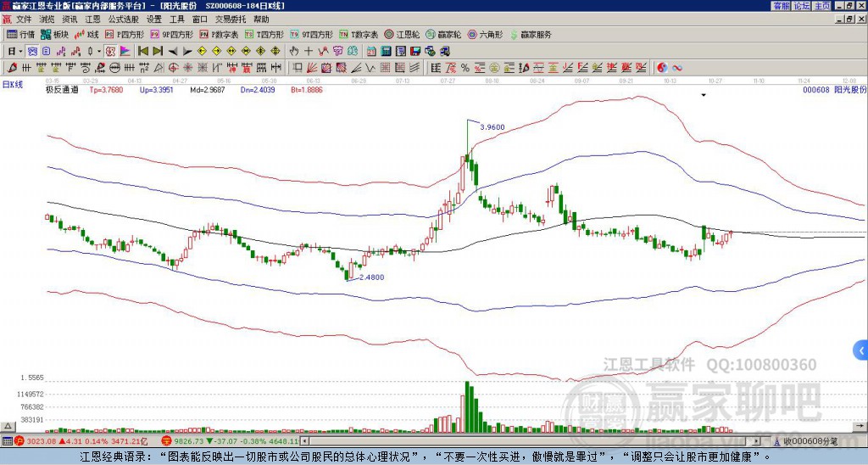Open the 交易委托 menu
The height and width of the screenshot is (465, 868).
tap(231, 20)
